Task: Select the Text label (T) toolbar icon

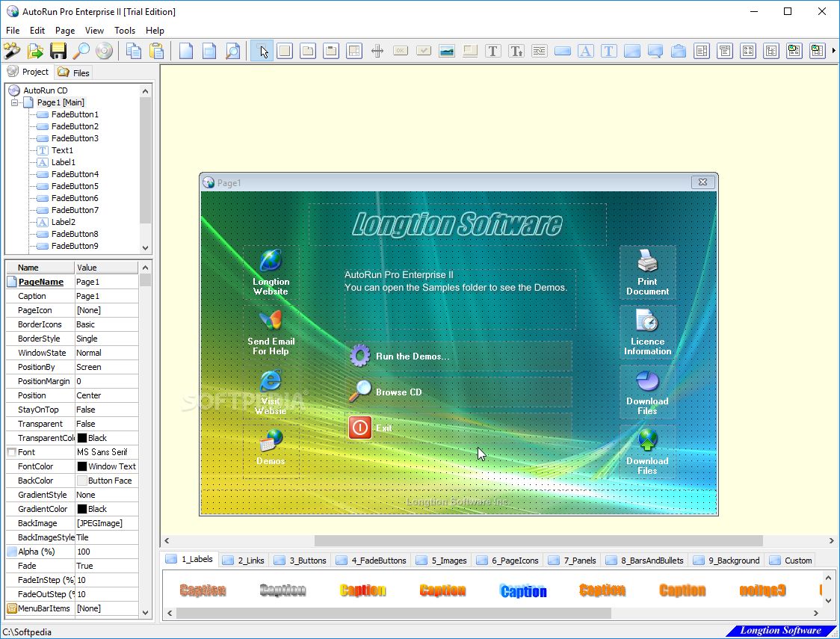Action: pos(493,50)
